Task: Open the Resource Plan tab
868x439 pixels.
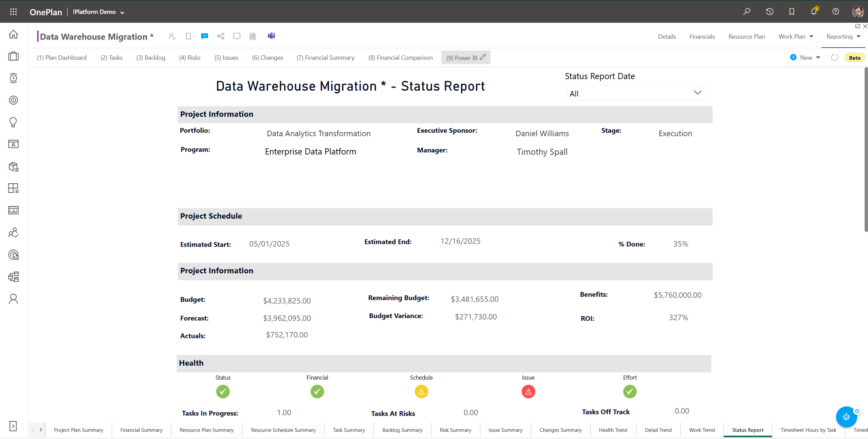Action: 746,36
